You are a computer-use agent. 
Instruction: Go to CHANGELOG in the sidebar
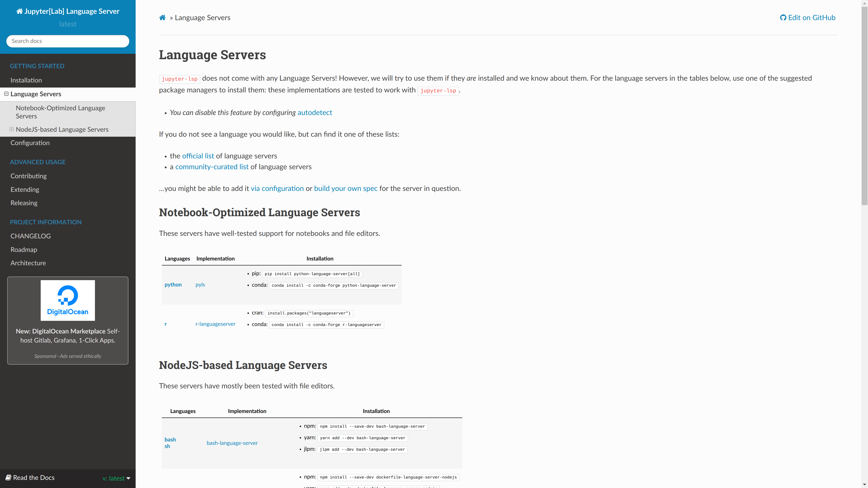(30, 236)
